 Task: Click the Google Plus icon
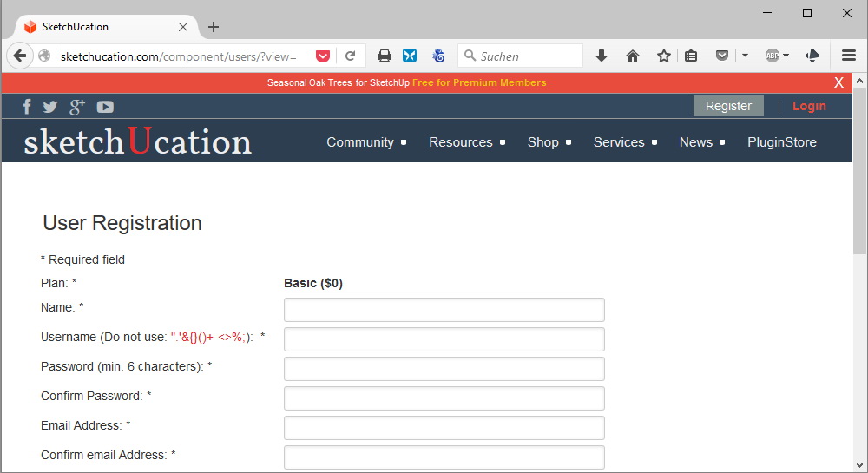coord(77,107)
